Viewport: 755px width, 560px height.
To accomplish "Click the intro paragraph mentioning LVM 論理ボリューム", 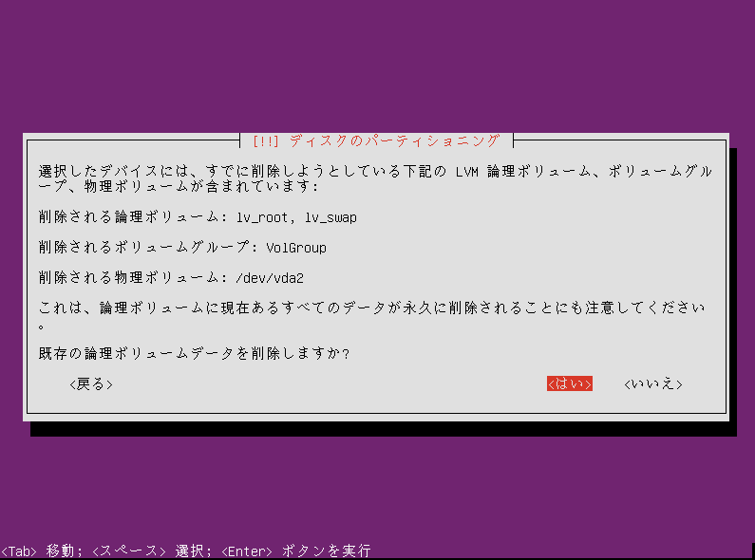I will [x=375, y=179].
